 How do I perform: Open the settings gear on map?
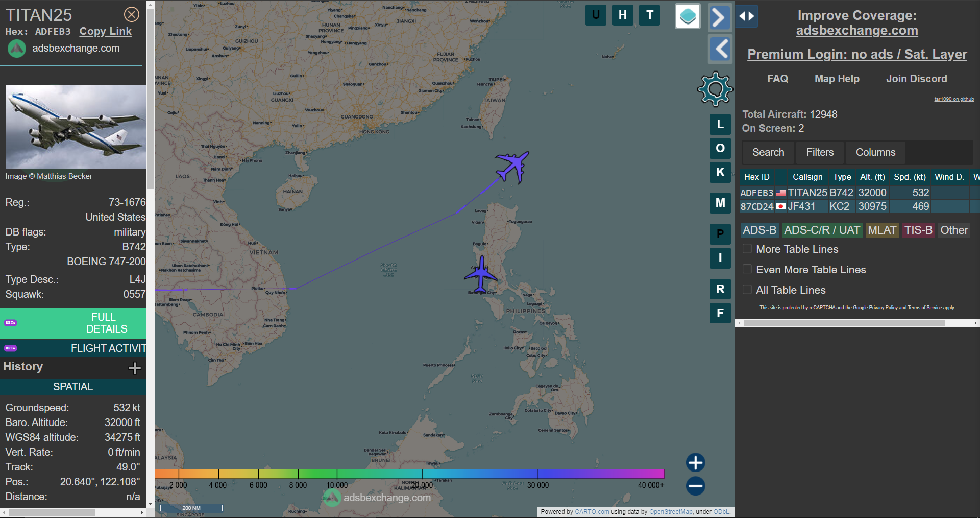[715, 89]
